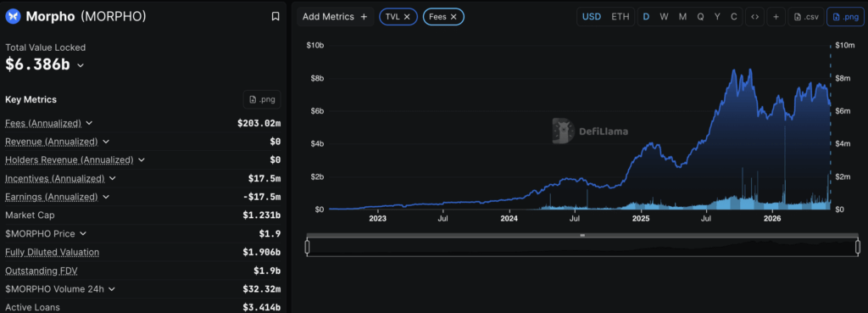Switch chart denomination to ETH
Screen dimensions: 868x313
620,17
